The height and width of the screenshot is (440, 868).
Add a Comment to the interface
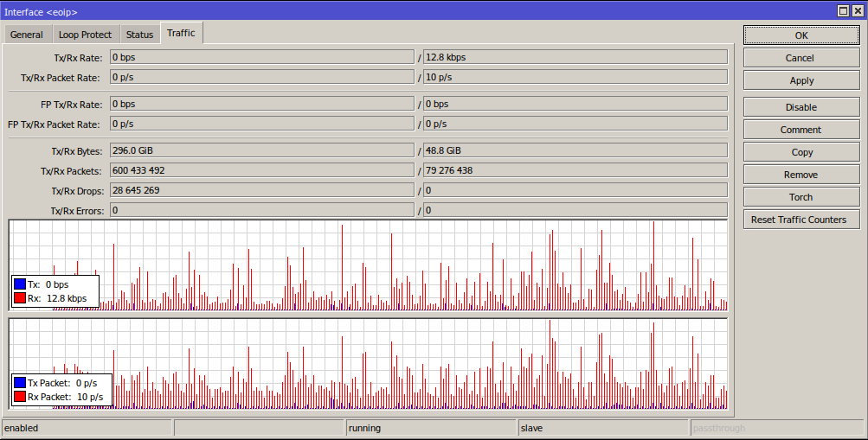pyautogui.click(x=800, y=130)
